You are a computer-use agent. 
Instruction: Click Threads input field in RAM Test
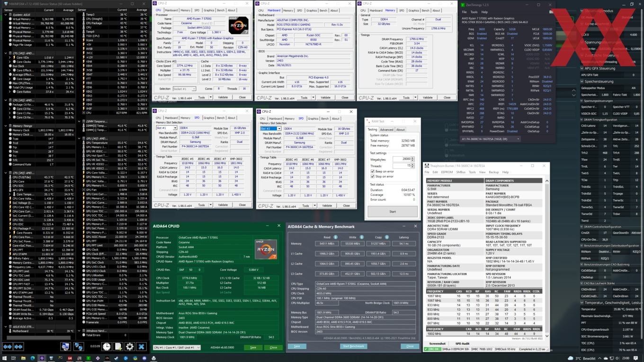point(402,166)
